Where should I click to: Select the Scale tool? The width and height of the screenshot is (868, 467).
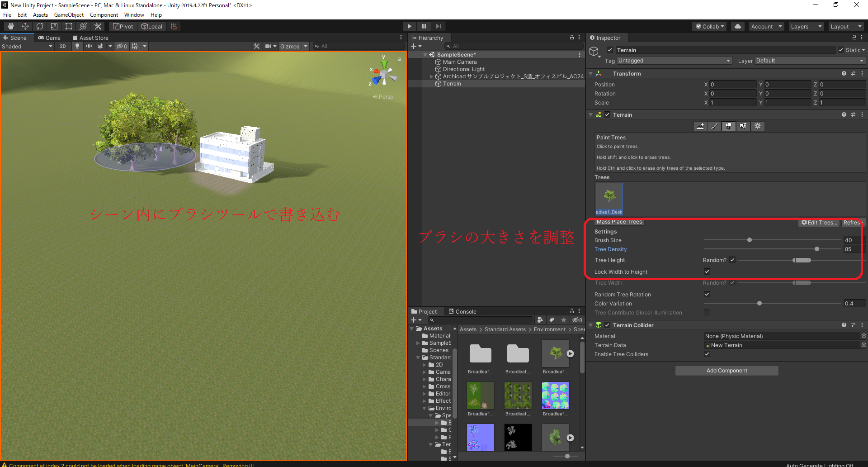(54, 26)
